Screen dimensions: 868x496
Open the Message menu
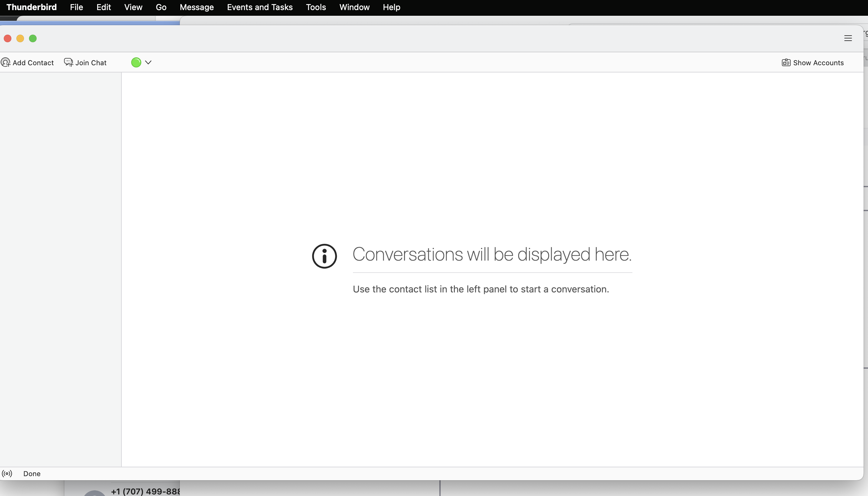[197, 7]
